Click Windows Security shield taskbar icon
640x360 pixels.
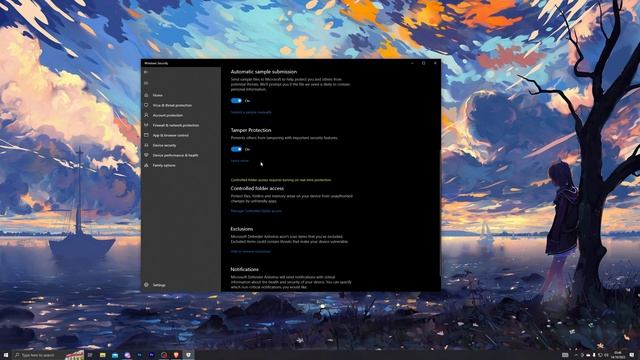[x=189, y=355]
